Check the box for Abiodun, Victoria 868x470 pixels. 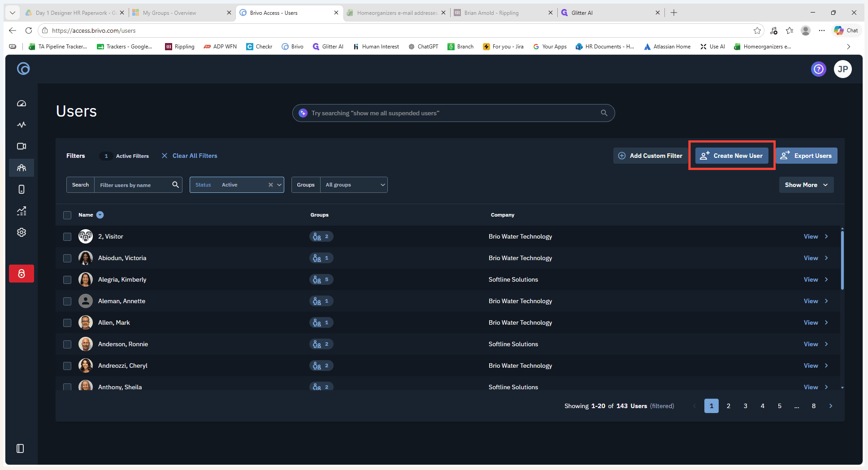(67, 258)
